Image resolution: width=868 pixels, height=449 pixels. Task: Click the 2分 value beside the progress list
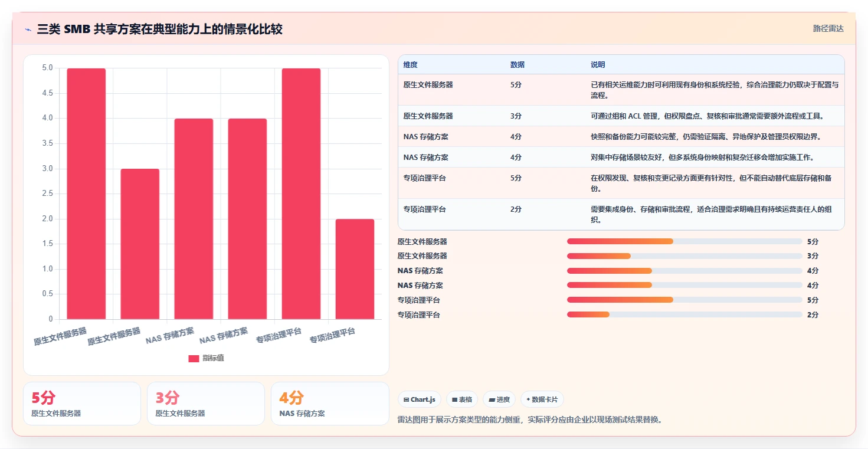click(x=813, y=314)
